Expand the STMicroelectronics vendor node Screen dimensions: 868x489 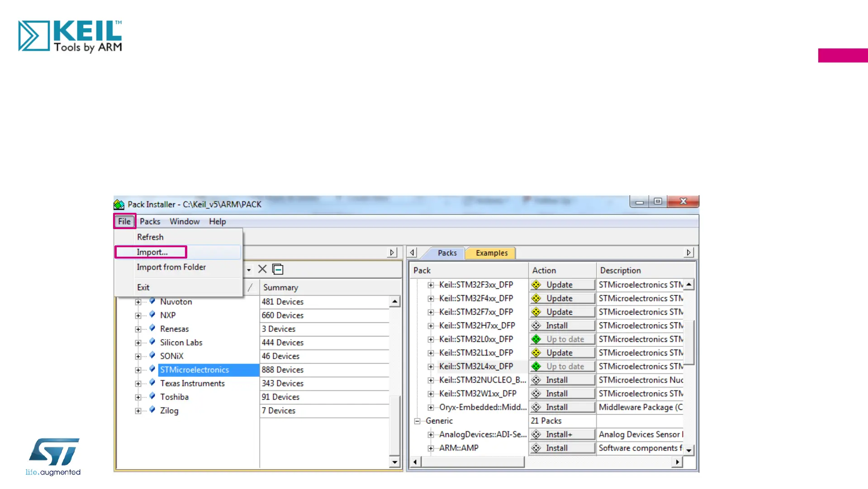(138, 370)
